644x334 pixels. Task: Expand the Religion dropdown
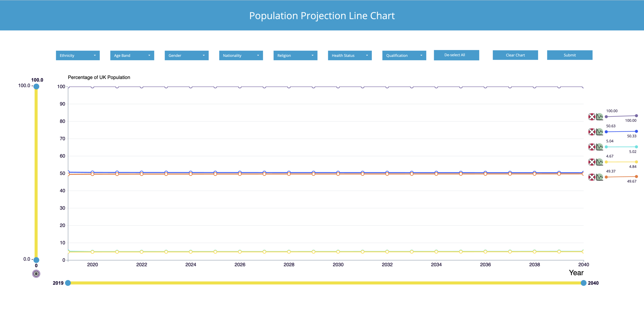pyautogui.click(x=295, y=55)
